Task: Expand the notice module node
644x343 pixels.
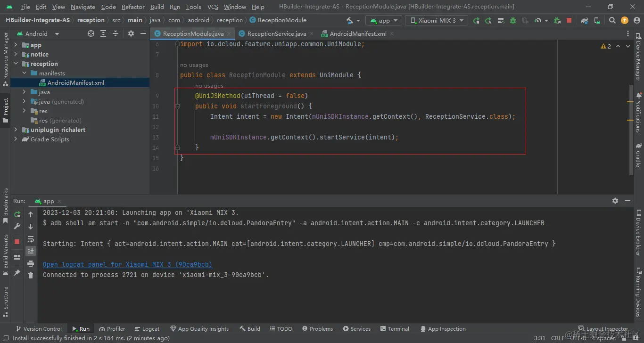Action: (16, 54)
